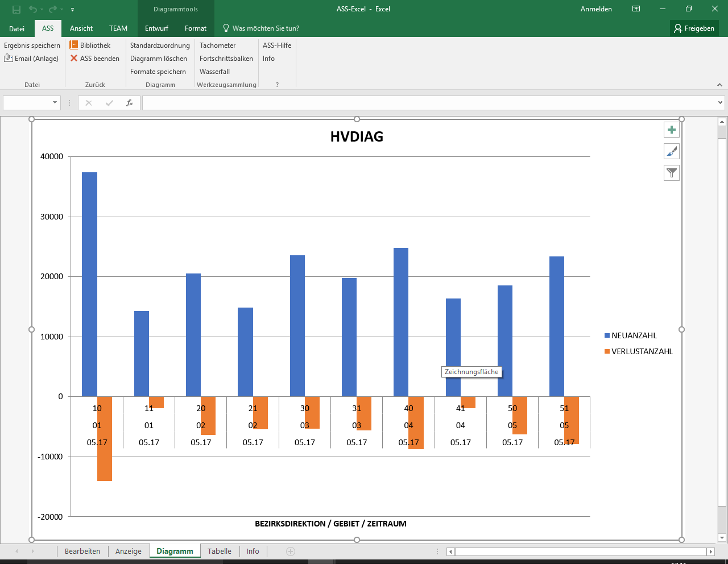Open the Entwurf ribbon tab
The width and height of the screenshot is (728, 564).
pyautogui.click(x=156, y=28)
